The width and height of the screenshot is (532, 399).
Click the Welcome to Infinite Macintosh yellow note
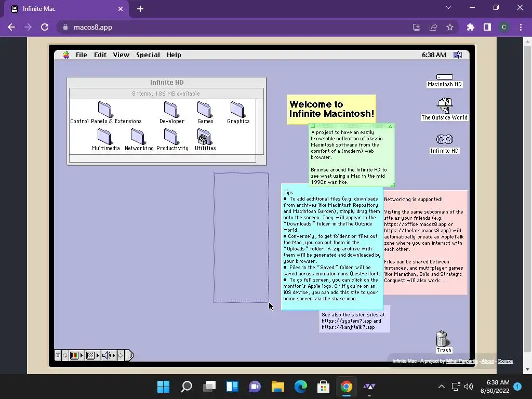pyautogui.click(x=331, y=109)
